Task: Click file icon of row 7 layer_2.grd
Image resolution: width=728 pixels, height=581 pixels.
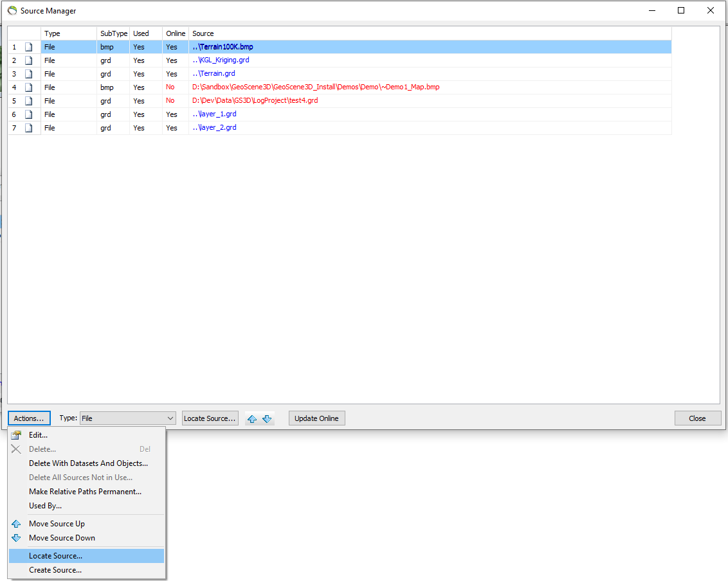Action: click(x=29, y=128)
